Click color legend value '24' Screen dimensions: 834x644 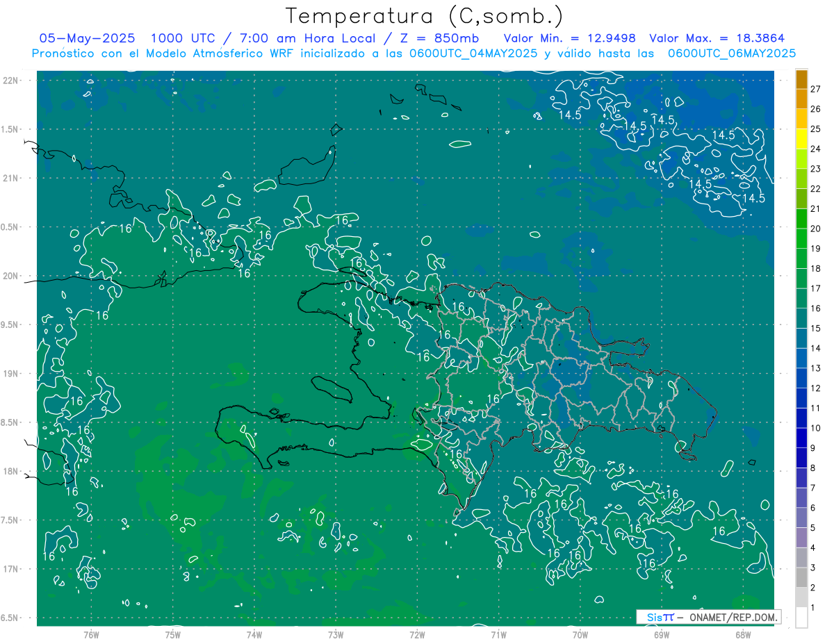(816, 149)
